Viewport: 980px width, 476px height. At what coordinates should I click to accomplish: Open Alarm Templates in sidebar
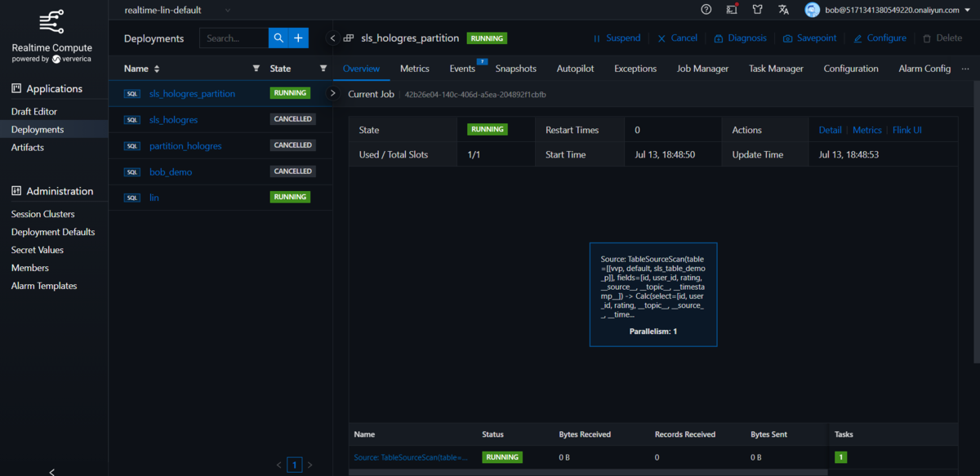(x=44, y=286)
